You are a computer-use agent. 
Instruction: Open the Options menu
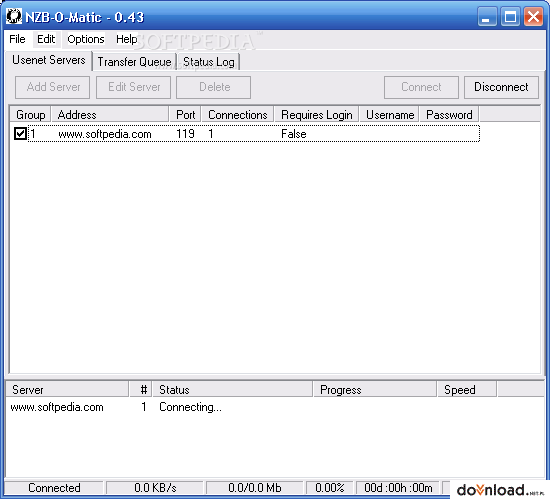point(86,39)
